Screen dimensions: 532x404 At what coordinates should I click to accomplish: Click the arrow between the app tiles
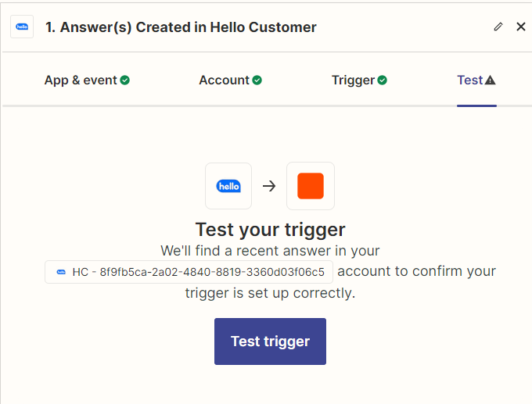[x=269, y=186]
